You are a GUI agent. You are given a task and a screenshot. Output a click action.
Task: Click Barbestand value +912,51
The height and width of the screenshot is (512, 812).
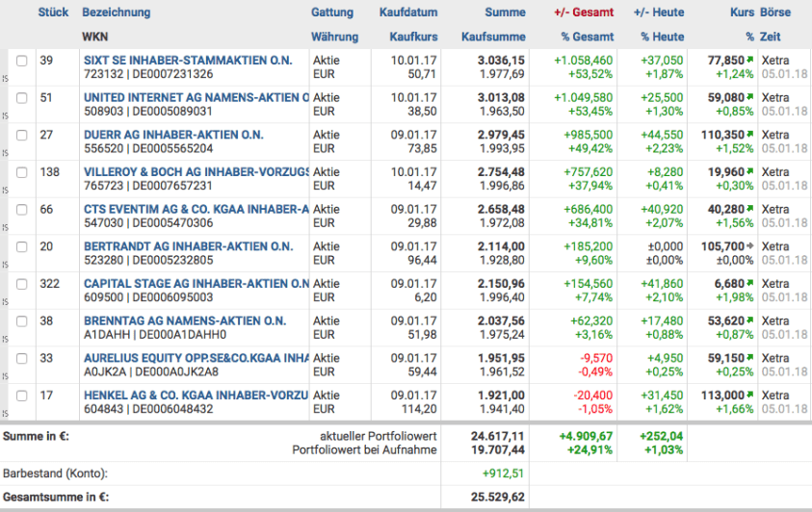(x=503, y=474)
